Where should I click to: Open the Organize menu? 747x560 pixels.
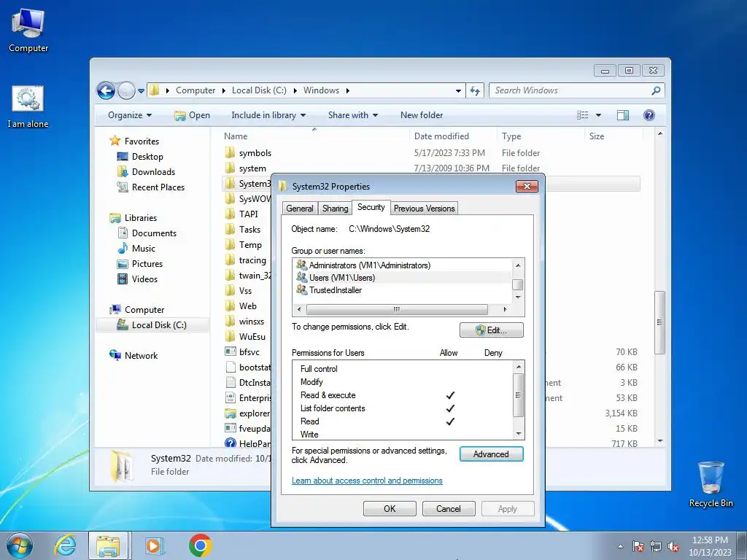click(x=130, y=115)
